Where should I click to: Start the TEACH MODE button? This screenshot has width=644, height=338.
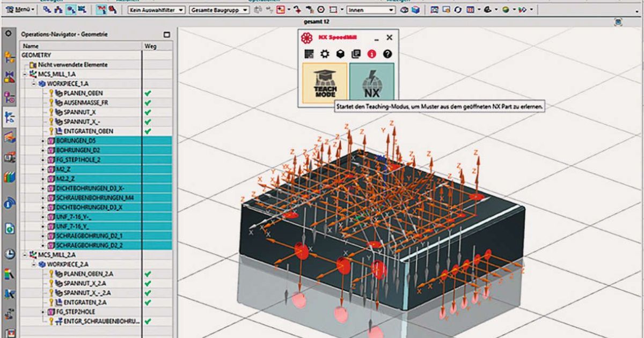pos(324,83)
